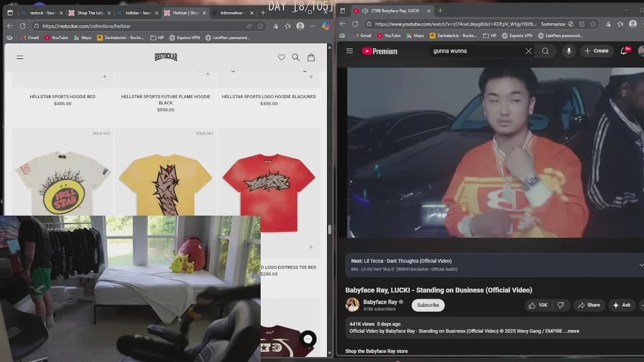
Task: Switch to 'Information' tab
Action: click(x=232, y=13)
